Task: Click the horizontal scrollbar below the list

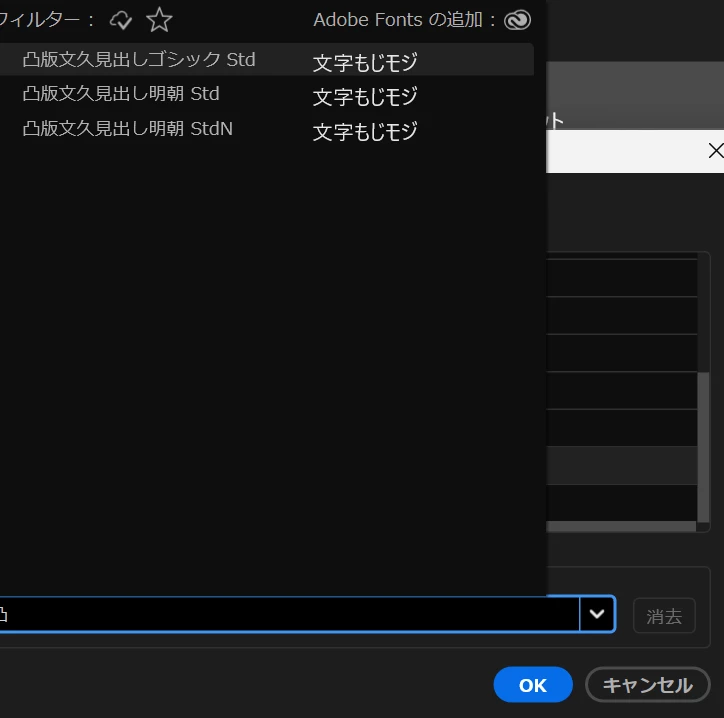Action: [x=621, y=527]
